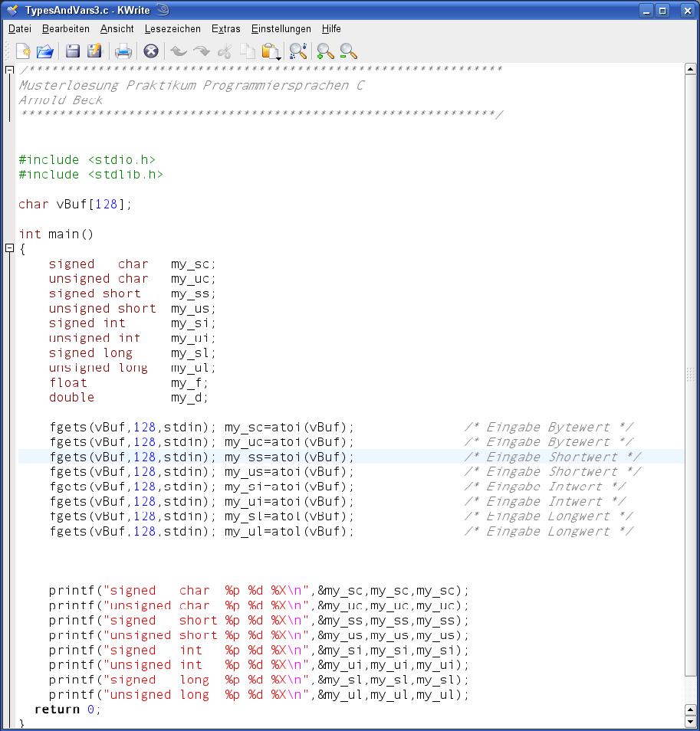
Task: Click the scrollbar down arrow at the bottom
Action: 691,721
